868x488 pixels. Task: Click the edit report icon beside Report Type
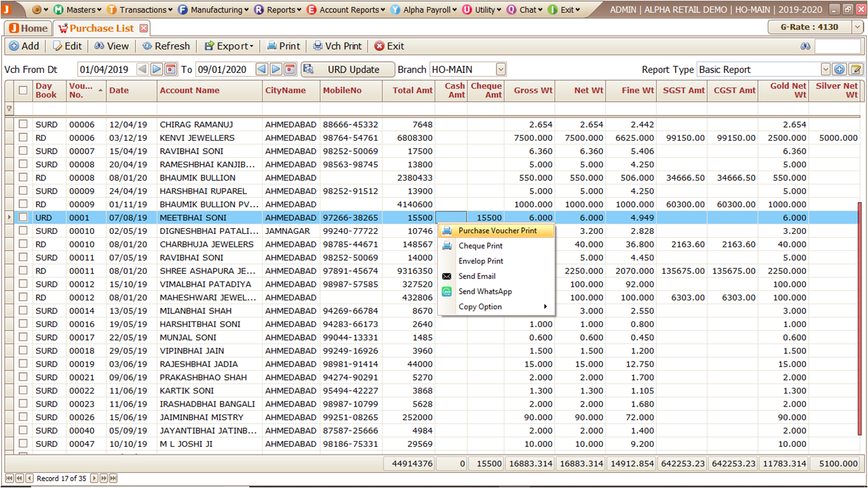point(856,70)
